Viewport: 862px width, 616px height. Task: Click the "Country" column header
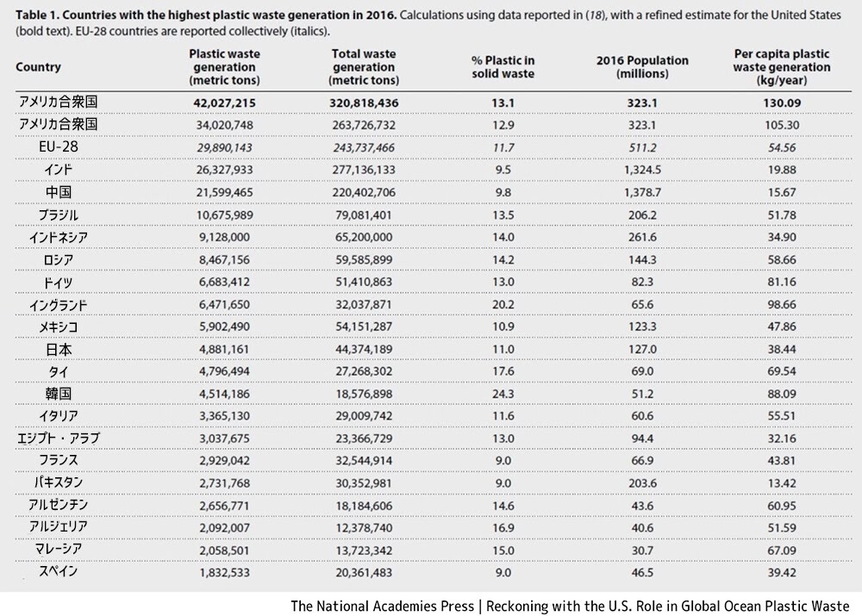[x=39, y=67]
